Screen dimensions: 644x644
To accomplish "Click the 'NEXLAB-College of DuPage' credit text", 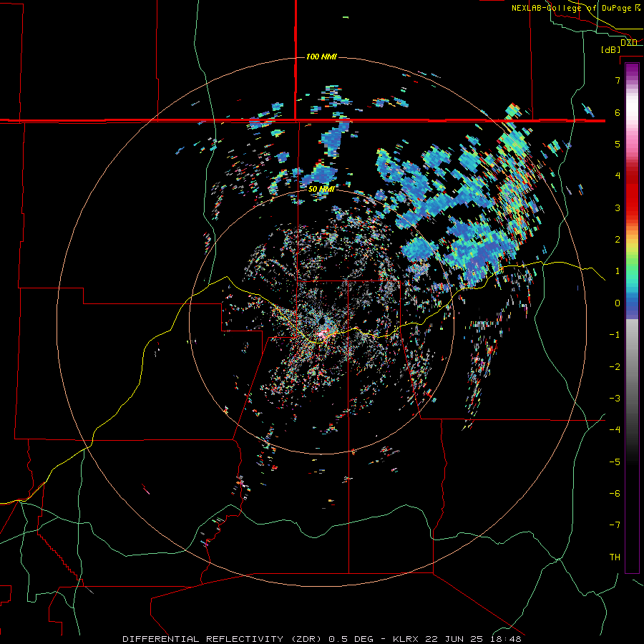I will pyautogui.click(x=572, y=8).
